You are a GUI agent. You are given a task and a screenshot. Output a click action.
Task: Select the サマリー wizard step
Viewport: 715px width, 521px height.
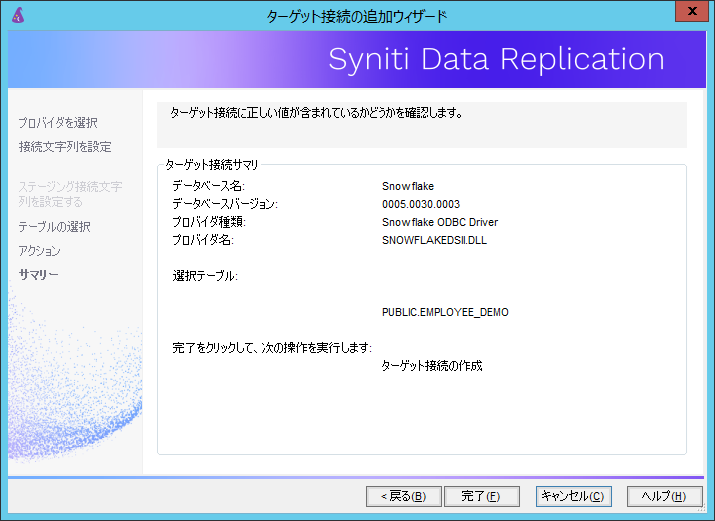38,274
